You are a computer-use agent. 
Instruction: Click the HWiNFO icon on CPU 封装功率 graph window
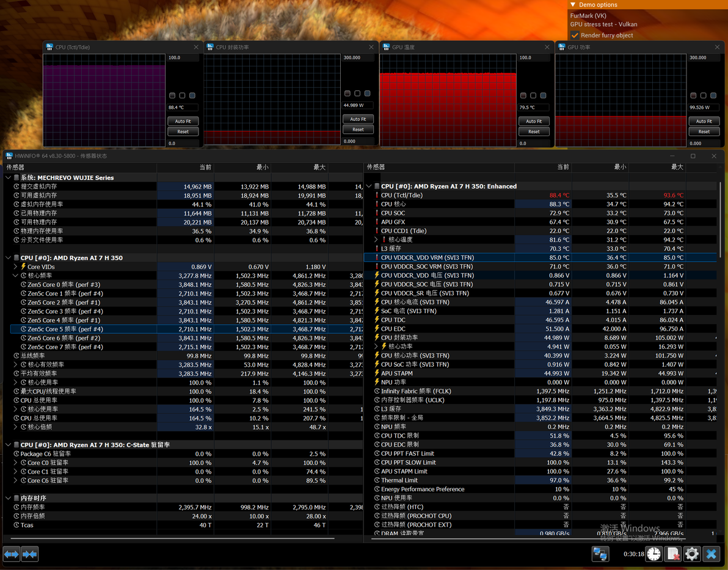coord(210,47)
